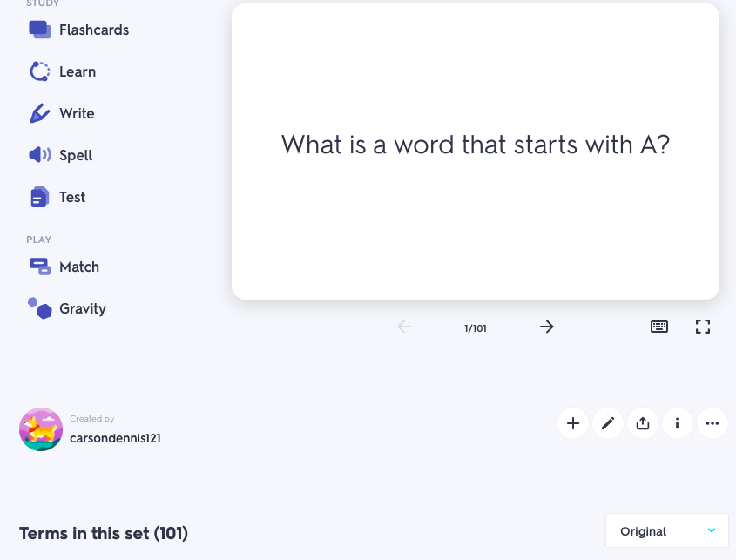The width and height of the screenshot is (736, 560).
Task: Expand the Original sort dropdown
Action: [667, 530]
